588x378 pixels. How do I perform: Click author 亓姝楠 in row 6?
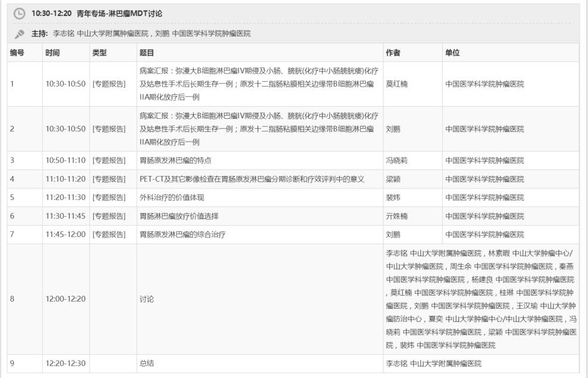(397, 216)
